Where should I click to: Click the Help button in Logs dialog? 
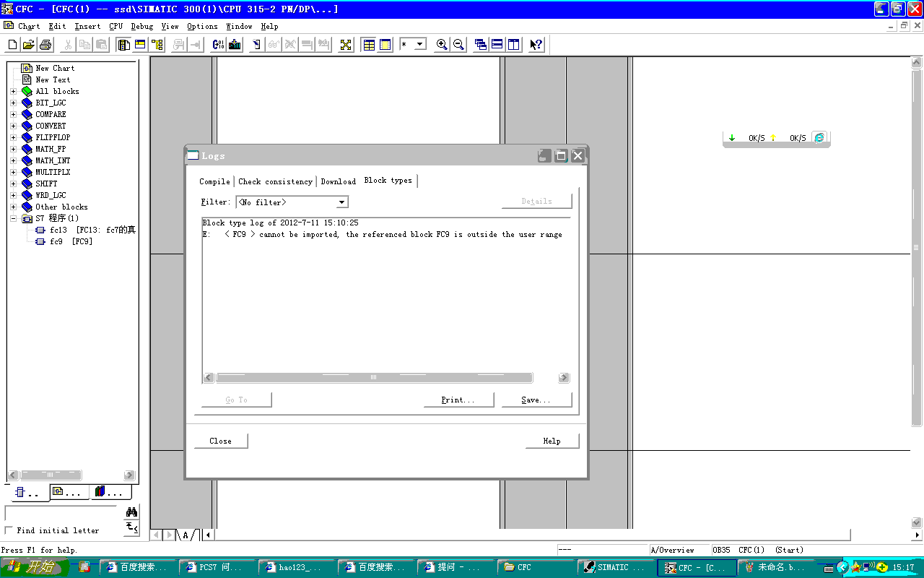[552, 441]
